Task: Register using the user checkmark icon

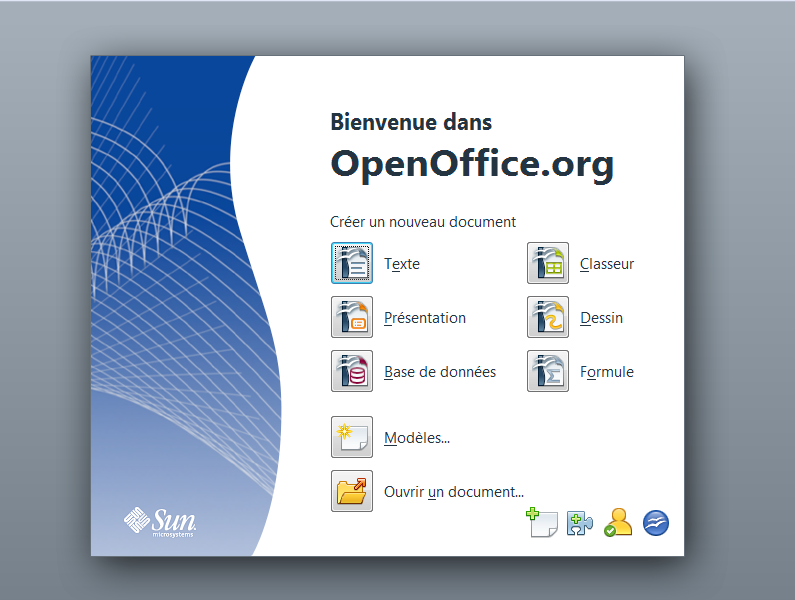Action: pos(618,523)
